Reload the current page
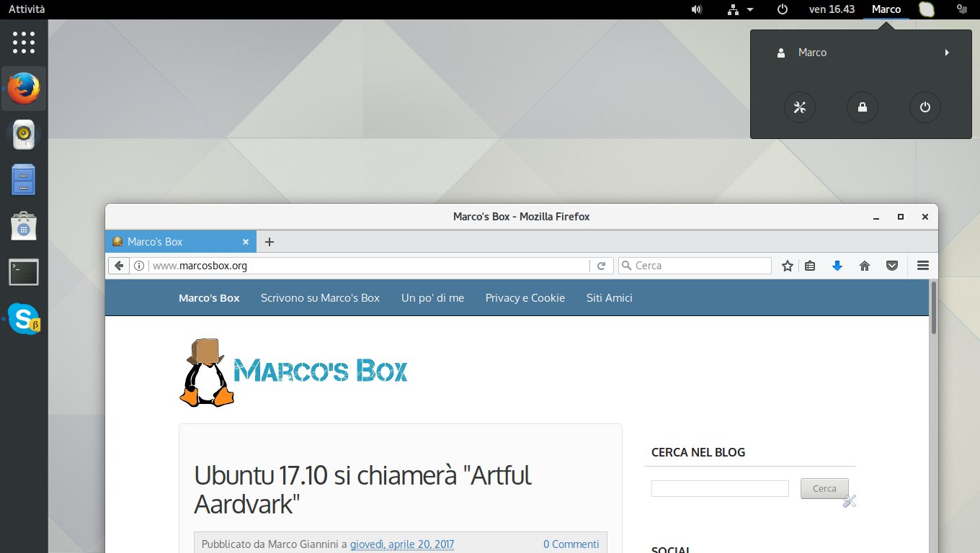980x553 pixels. pos(601,266)
